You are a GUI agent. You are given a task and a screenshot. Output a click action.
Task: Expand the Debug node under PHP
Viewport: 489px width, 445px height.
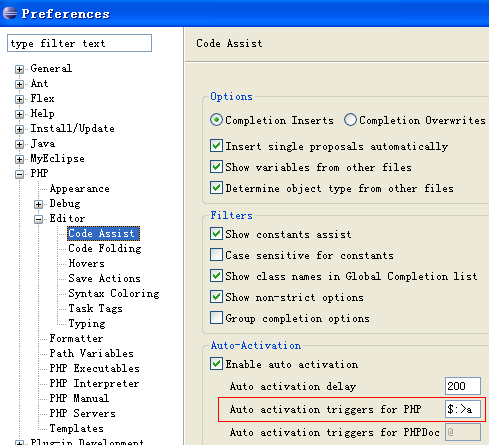(38, 204)
